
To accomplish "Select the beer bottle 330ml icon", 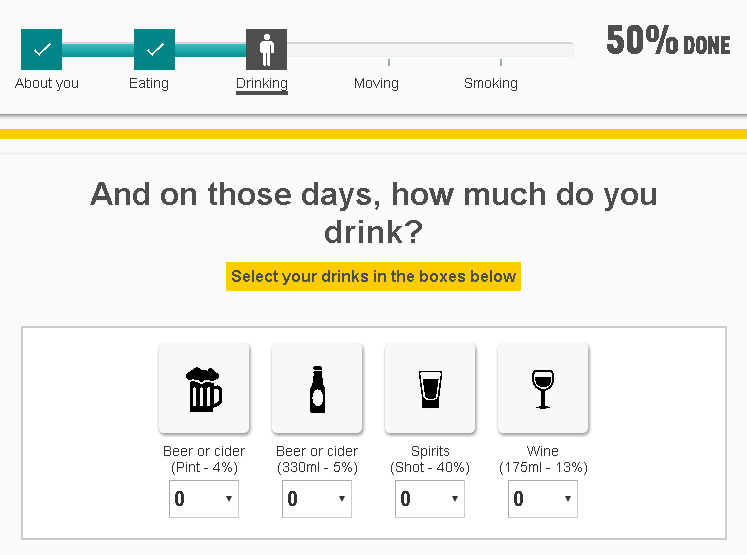I will (x=317, y=388).
